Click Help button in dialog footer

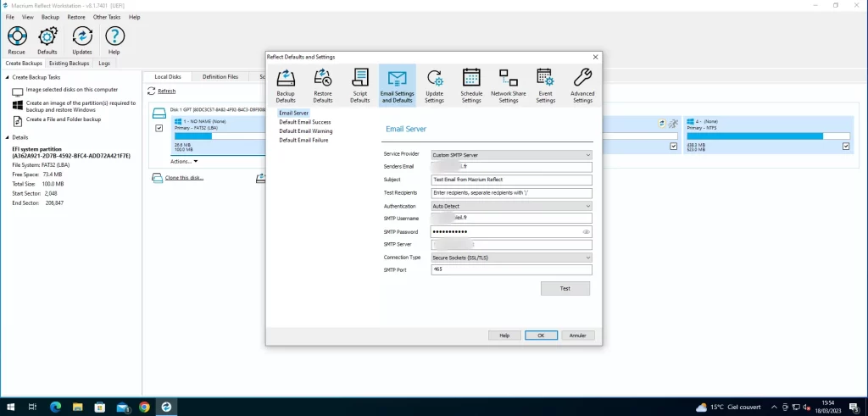(504, 336)
